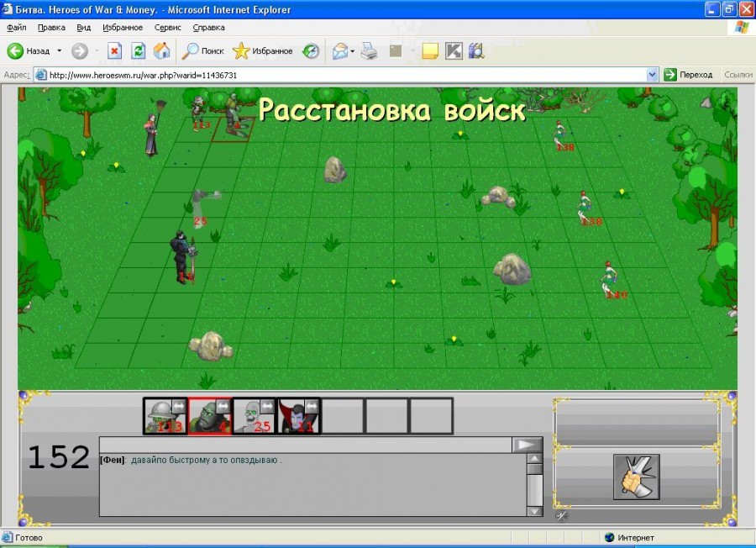This screenshot has height=548, width=756.
Task: Click the Windows flag logo at the menu bar's end
Action: tap(742, 28)
